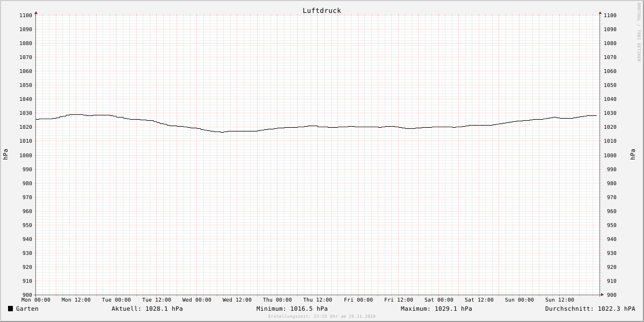Click the 1090 tick label on right axis
This screenshot has height=322, width=644.
(x=610, y=30)
